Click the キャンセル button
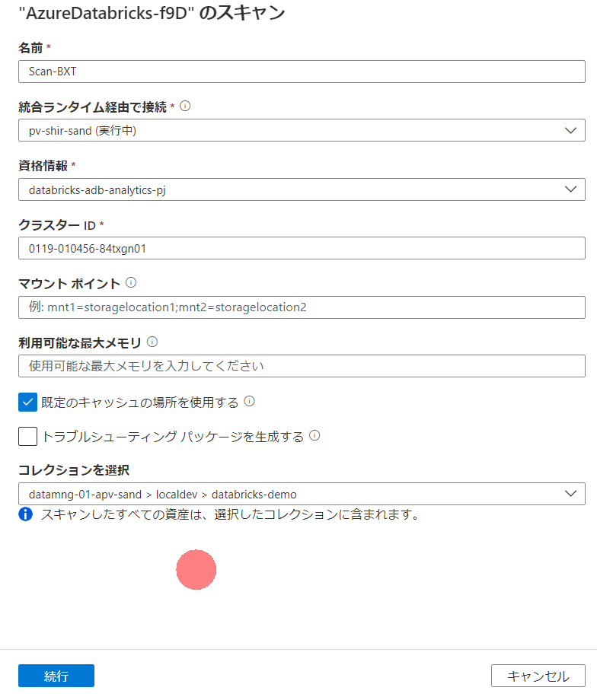597x700 pixels. point(538,675)
